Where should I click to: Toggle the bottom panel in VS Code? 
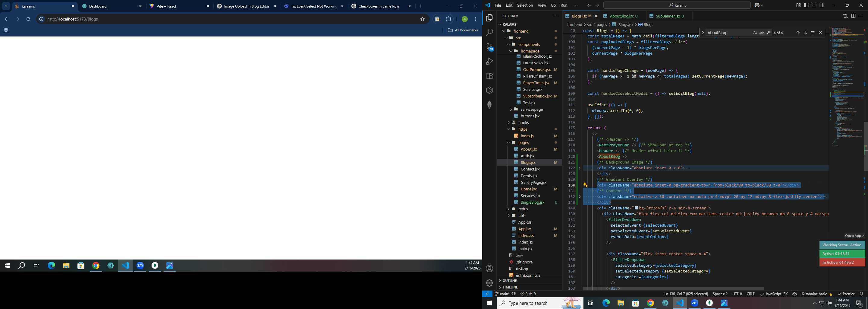tap(814, 5)
